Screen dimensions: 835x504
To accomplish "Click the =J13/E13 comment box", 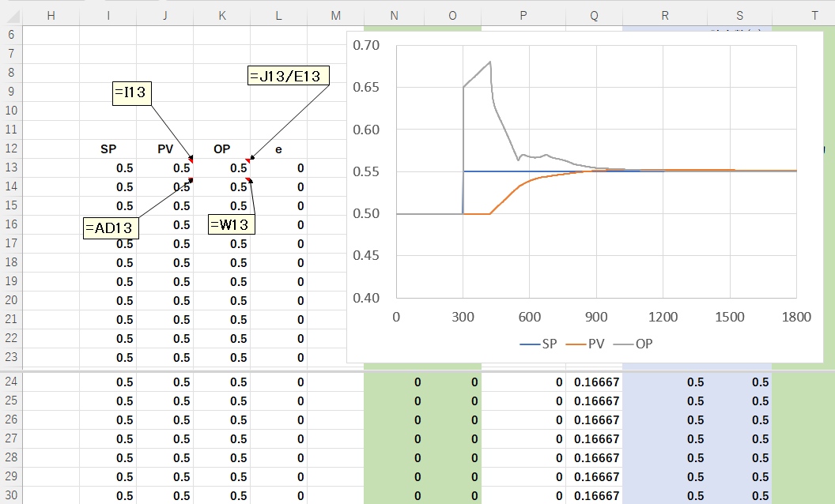I will point(289,76).
